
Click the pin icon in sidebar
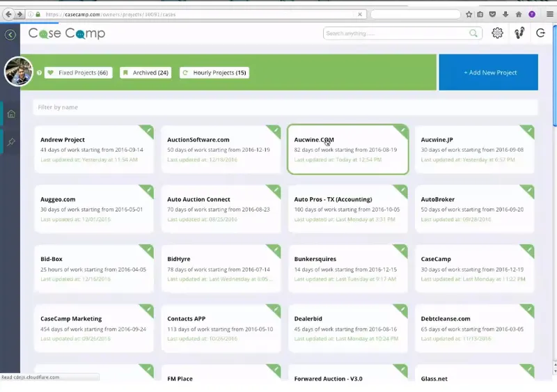pos(11,142)
